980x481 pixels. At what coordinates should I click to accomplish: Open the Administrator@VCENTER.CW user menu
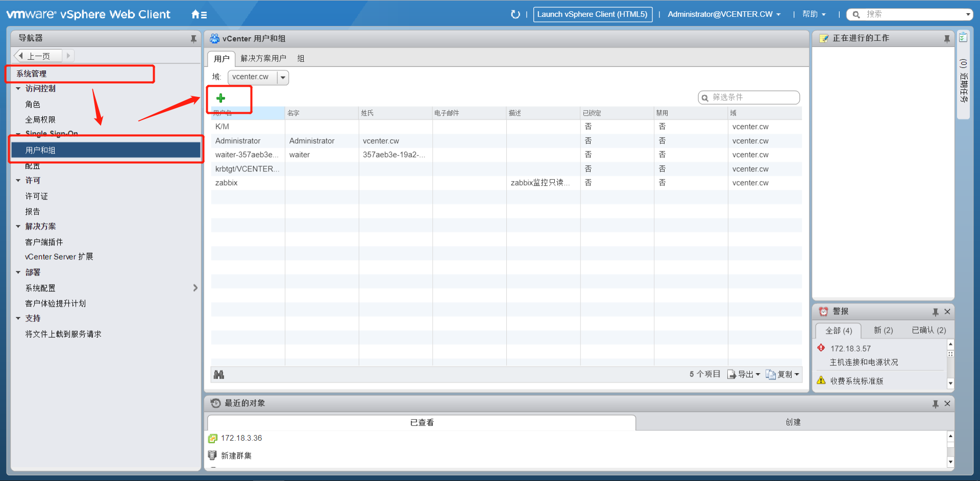(724, 14)
